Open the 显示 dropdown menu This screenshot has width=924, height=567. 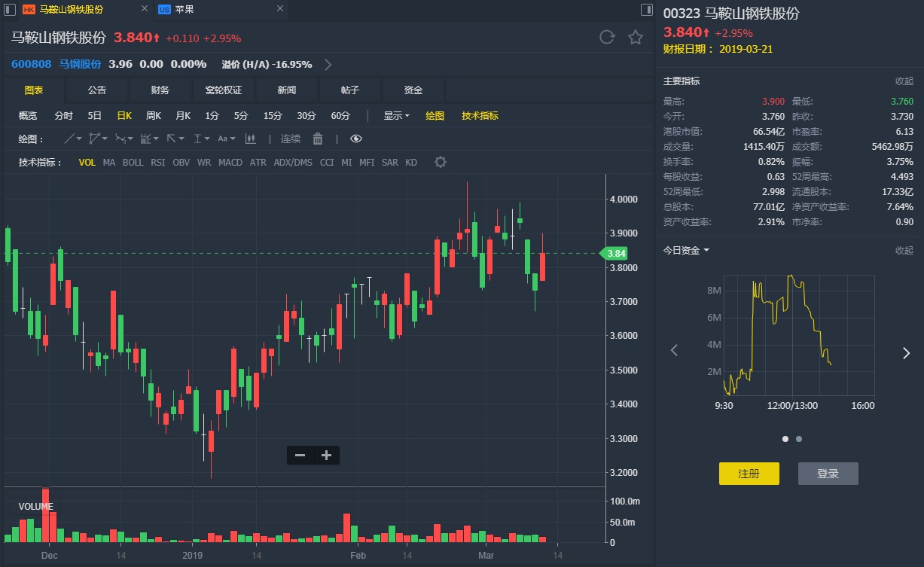pos(396,116)
